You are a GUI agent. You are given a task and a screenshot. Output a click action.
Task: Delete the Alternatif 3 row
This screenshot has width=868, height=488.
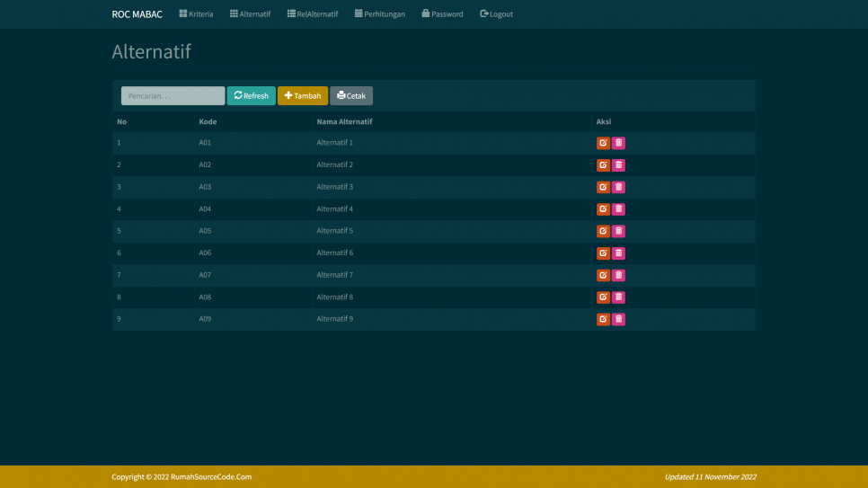coord(618,187)
